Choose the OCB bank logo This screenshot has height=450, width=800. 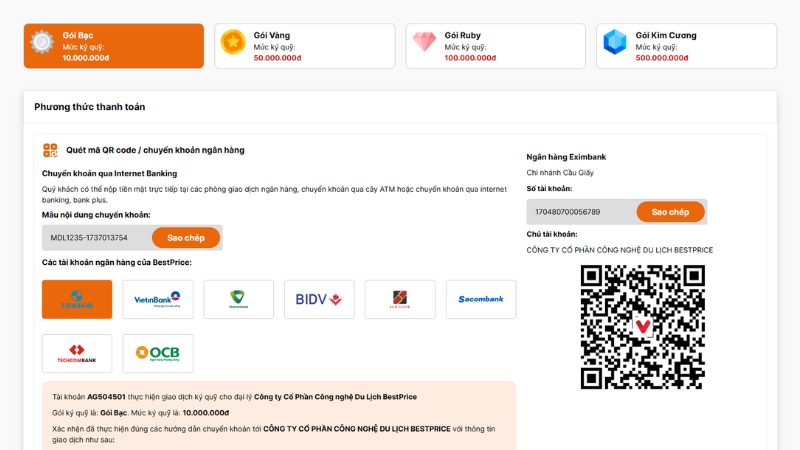coord(158,354)
